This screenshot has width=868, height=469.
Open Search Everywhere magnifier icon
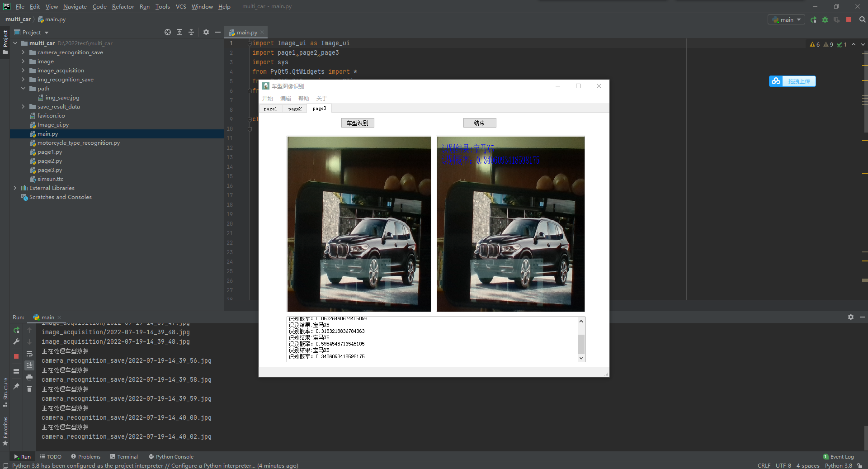(862, 20)
